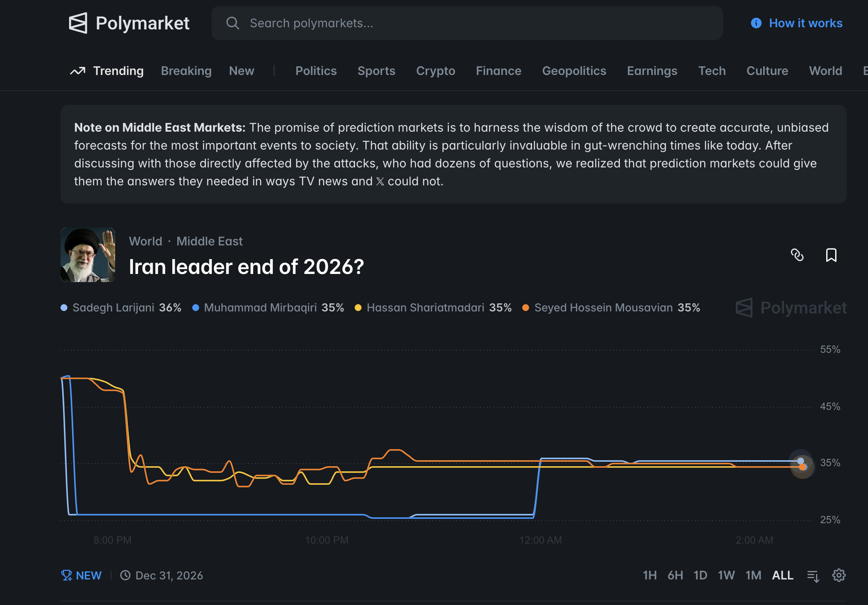
Task: Click the How it works info icon
Action: click(x=756, y=23)
